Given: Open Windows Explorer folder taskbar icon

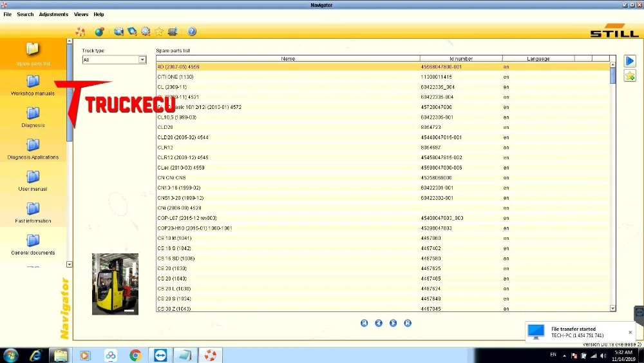Looking at the screenshot, I should 61,355.
